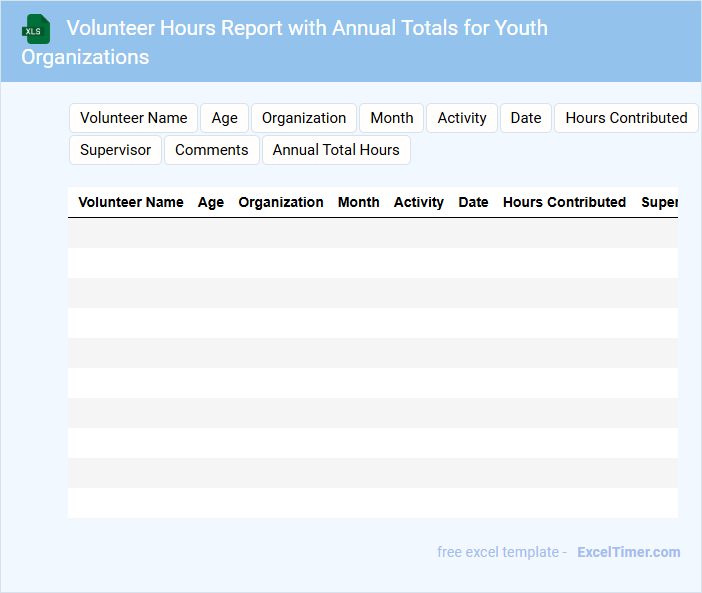Viewport: 702px width, 593px height.
Task: Select the Hours Contributed tag
Action: pos(626,118)
